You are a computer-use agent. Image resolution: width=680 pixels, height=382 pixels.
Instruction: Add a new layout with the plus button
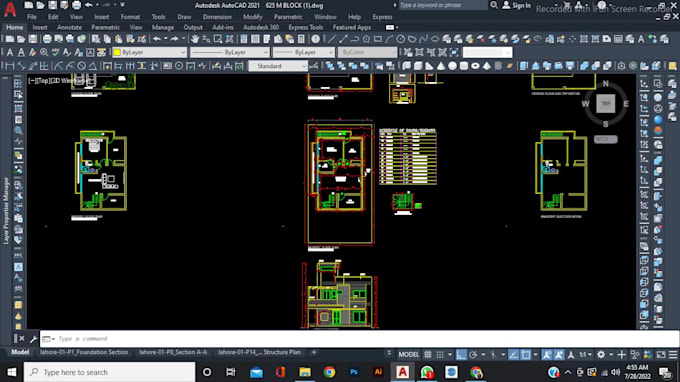coord(314,352)
